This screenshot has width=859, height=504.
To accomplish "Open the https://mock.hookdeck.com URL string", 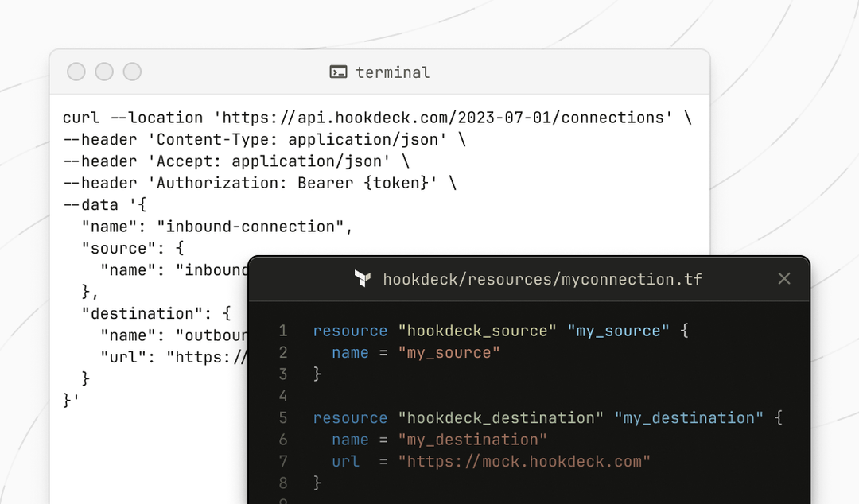I will 525,461.
